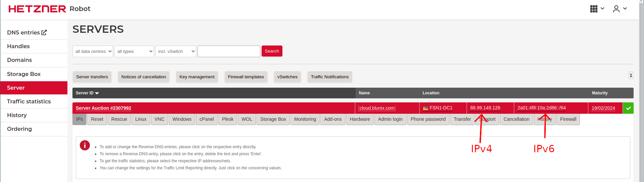Open the user account menu
This screenshot has width=644, height=182.
tap(620, 9)
